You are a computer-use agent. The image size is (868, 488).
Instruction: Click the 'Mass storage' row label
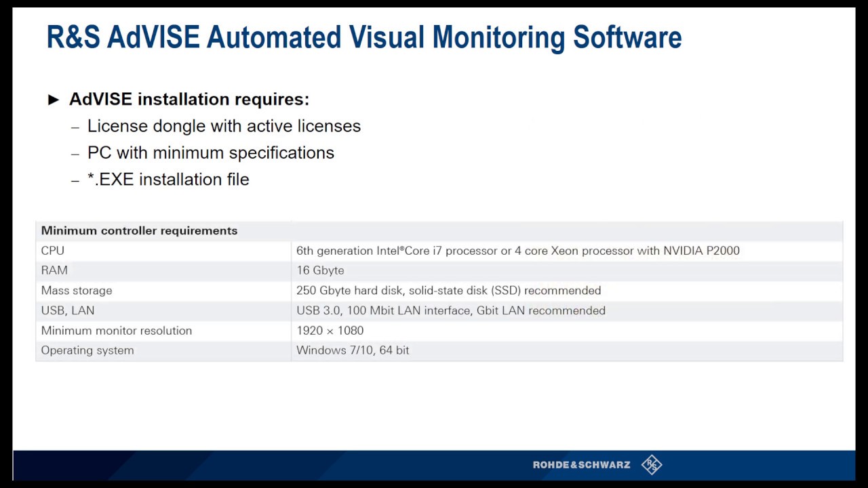point(77,291)
